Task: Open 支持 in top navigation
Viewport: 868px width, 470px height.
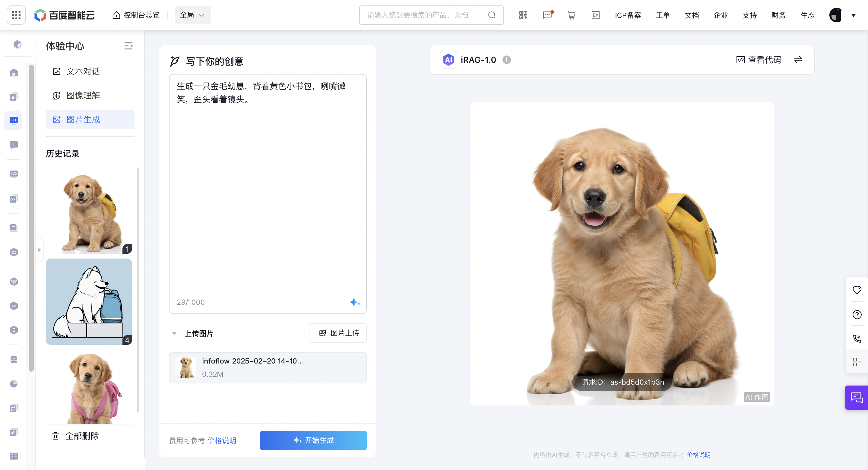Action: pos(749,15)
